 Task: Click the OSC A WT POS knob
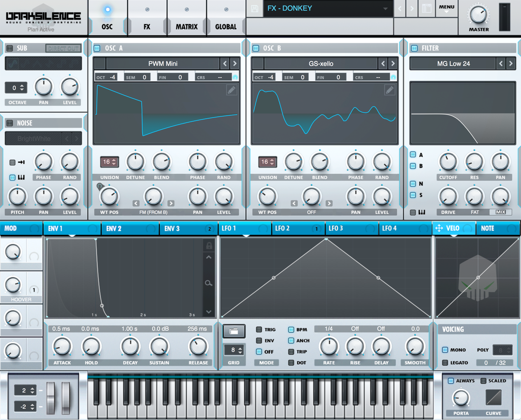pyautogui.click(x=109, y=196)
